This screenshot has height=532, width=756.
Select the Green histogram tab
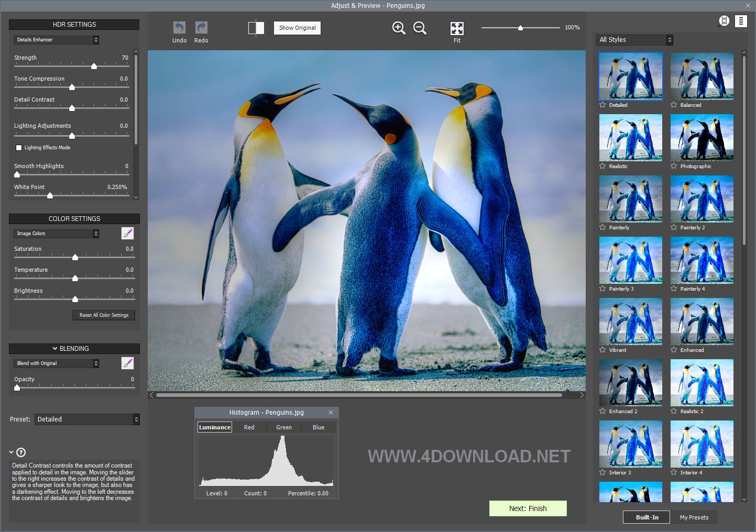coord(284,427)
